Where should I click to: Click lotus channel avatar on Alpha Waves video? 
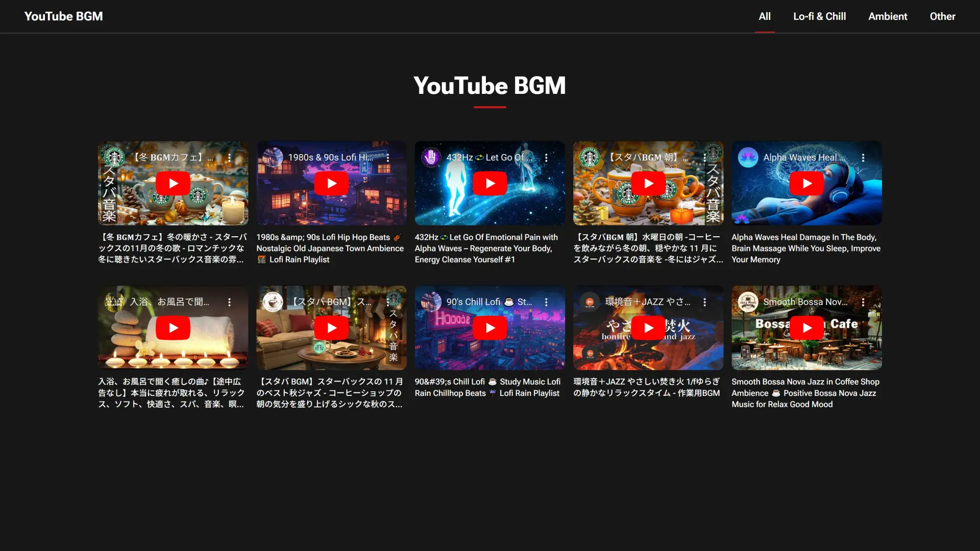(748, 158)
